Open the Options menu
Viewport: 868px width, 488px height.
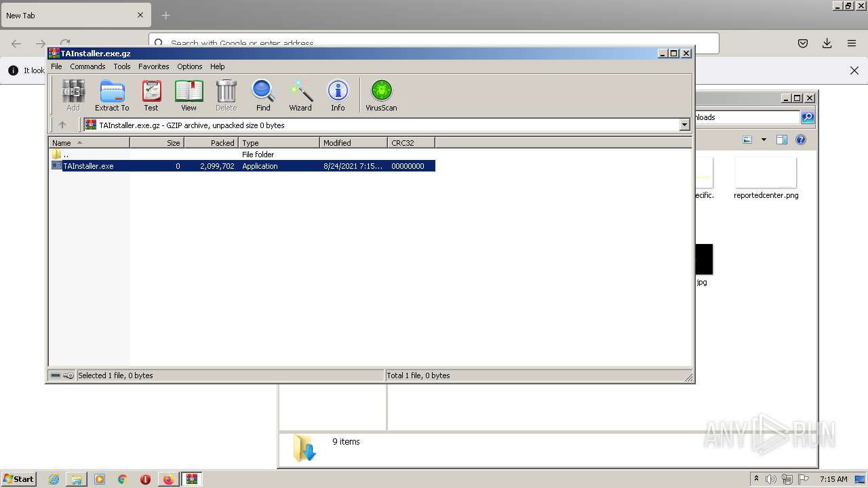(190, 66)
